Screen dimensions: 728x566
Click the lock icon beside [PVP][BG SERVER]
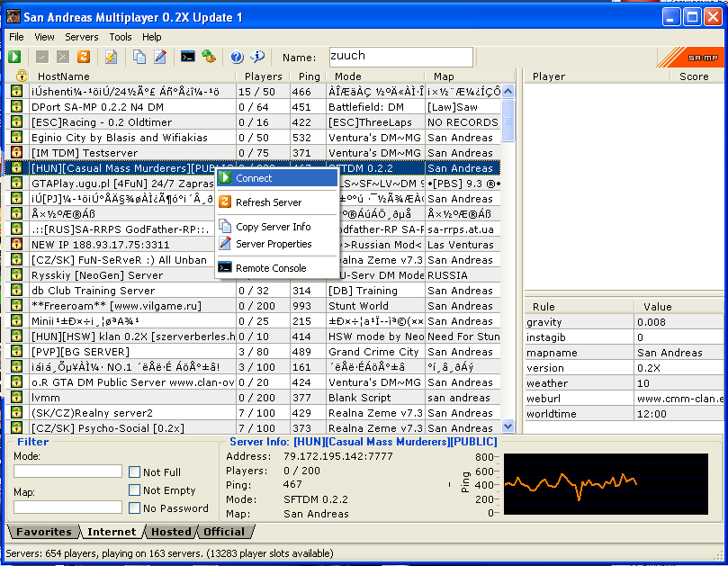(x=17, y=352)
